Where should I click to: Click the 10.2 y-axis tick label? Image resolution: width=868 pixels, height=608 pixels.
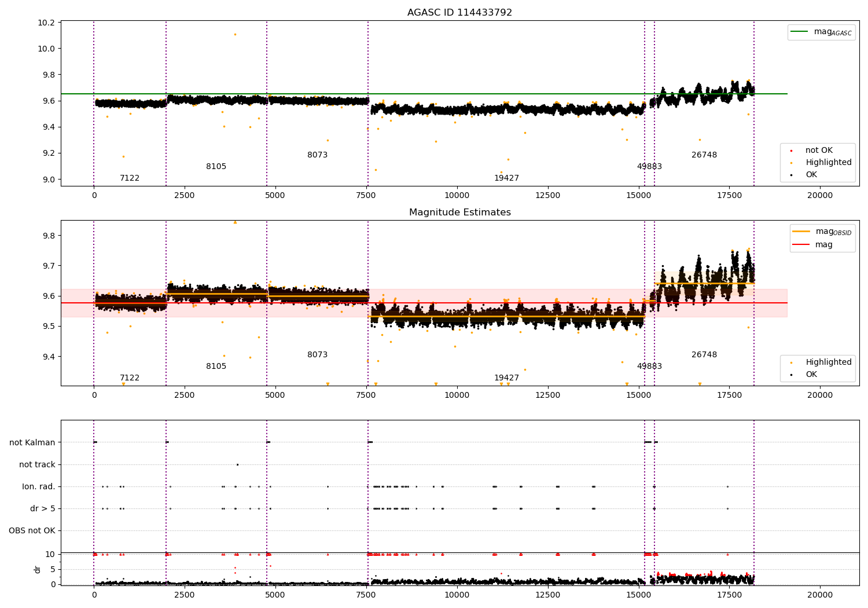click(46, 23)
